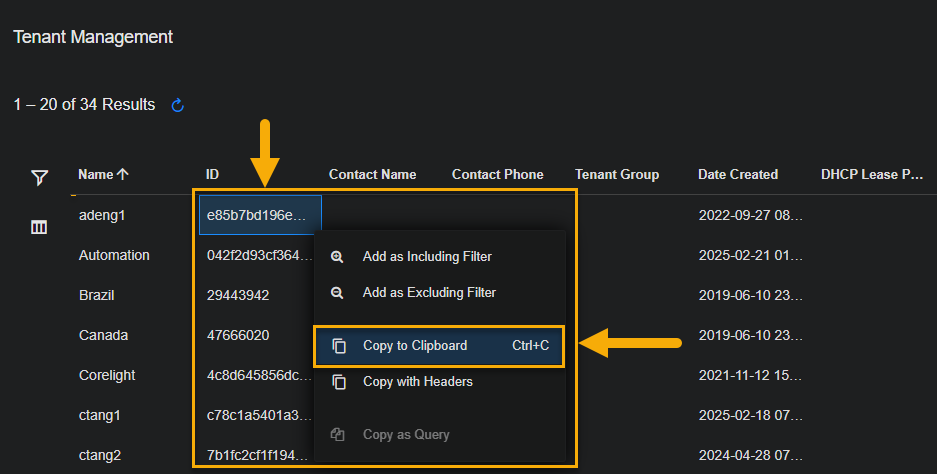Image resolution: width=937 pixels, height=474 pixels.
Task: Sort by the ID column header
Action: click(213, 174)
